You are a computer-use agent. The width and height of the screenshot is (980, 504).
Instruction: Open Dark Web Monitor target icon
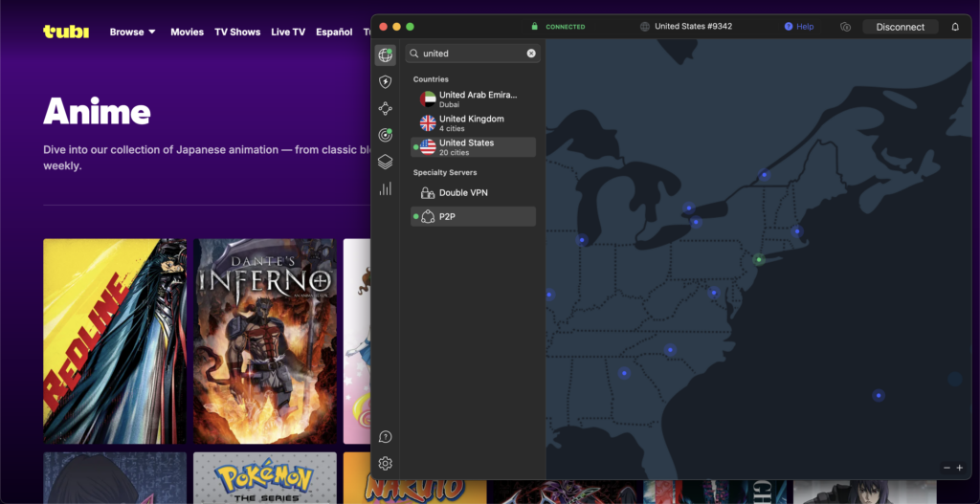(385, 135)
